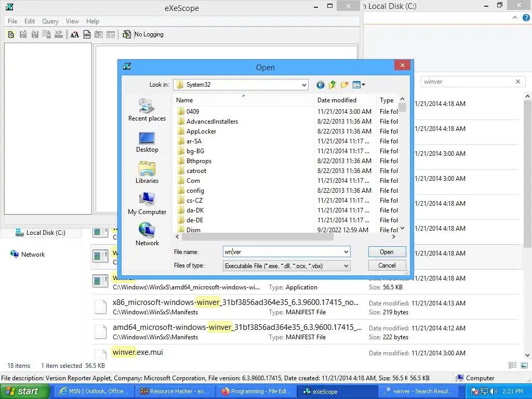The height and width of the screenshot is (399, 532).
Task: Click the logging toggle icon next to No Logging
Action: (x=127, y=34)
